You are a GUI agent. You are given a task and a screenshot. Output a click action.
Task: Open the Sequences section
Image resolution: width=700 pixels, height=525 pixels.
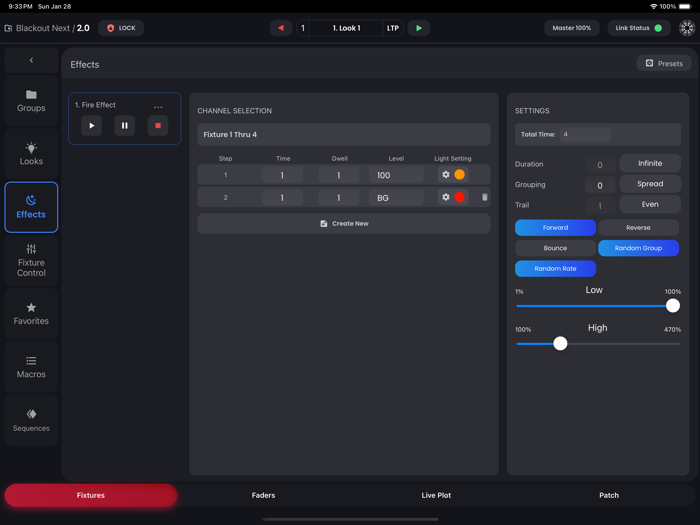(31, 420)
